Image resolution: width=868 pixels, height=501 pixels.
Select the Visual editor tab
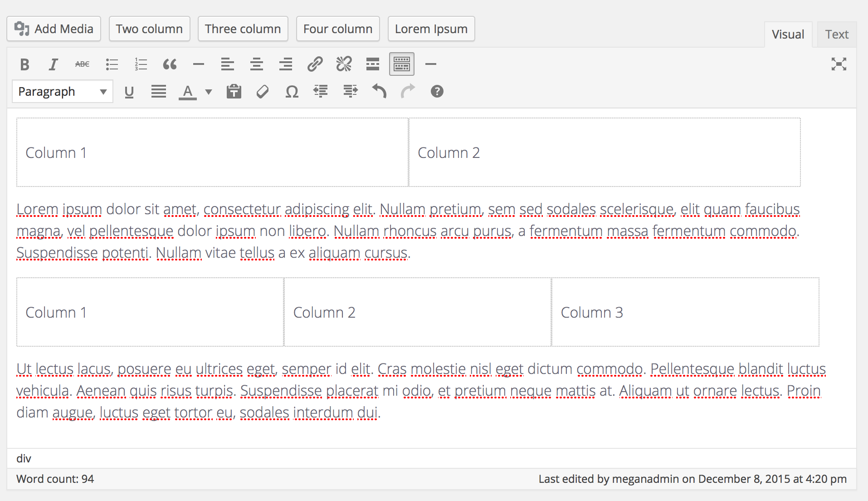click(x=788, y=34)
